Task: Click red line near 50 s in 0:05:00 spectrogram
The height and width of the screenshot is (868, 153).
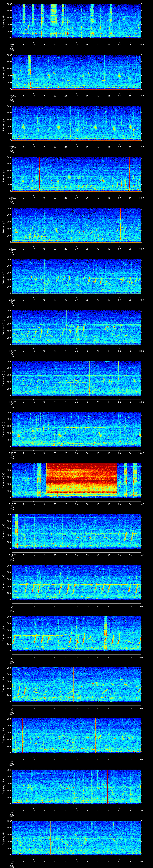Action: click(120, 225)
